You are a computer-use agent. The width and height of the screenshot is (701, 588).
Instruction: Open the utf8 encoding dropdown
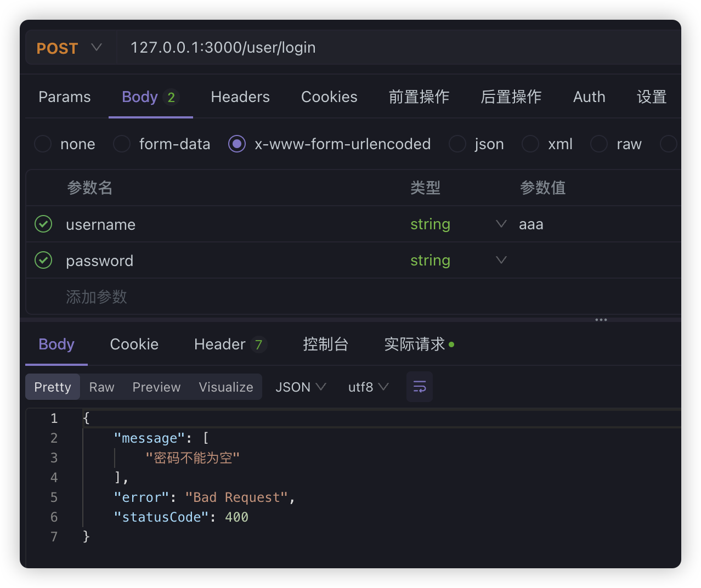[369, 387]
